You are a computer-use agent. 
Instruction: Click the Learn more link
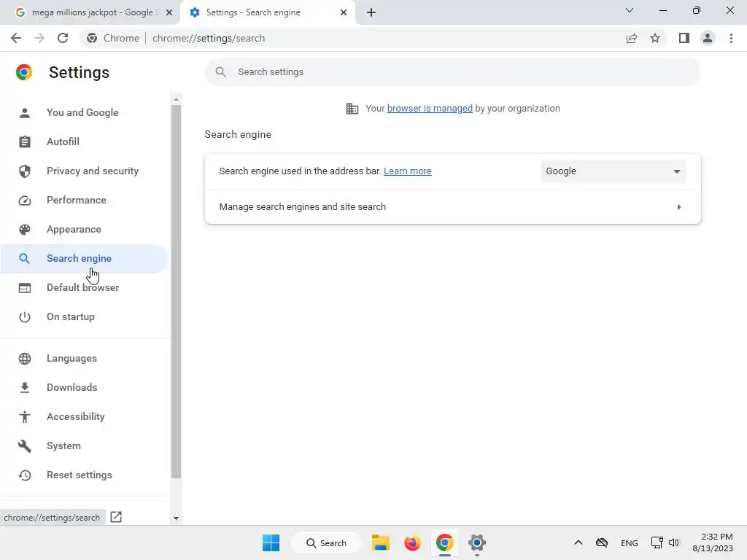coord(407,171)
